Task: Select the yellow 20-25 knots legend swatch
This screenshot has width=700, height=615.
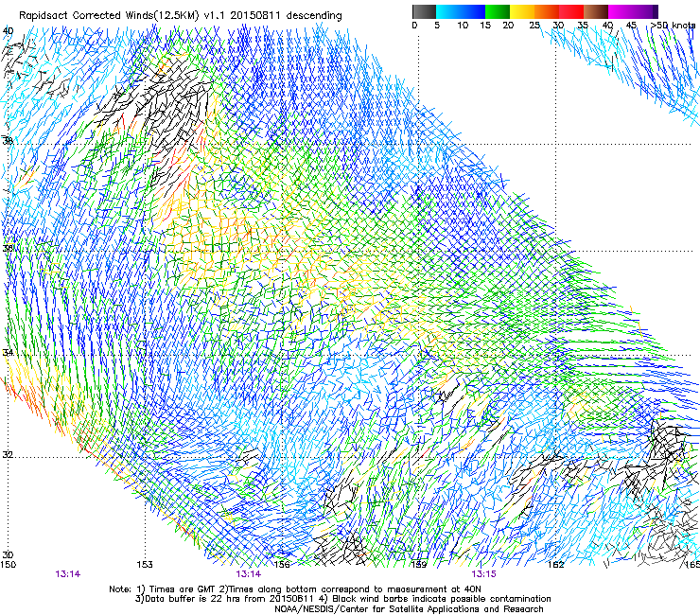Action: (522, 11)
